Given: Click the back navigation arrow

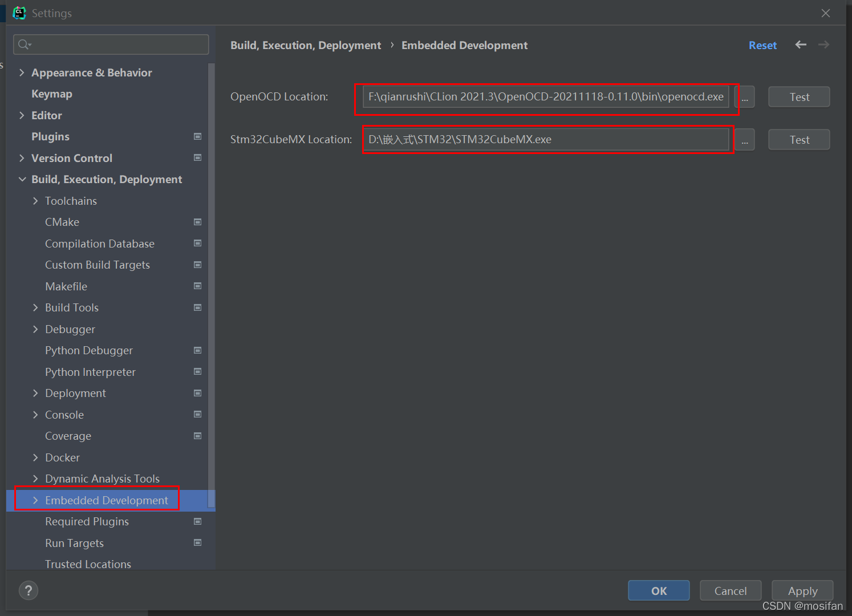Looking at the screenshot, I should pos(801,44).
